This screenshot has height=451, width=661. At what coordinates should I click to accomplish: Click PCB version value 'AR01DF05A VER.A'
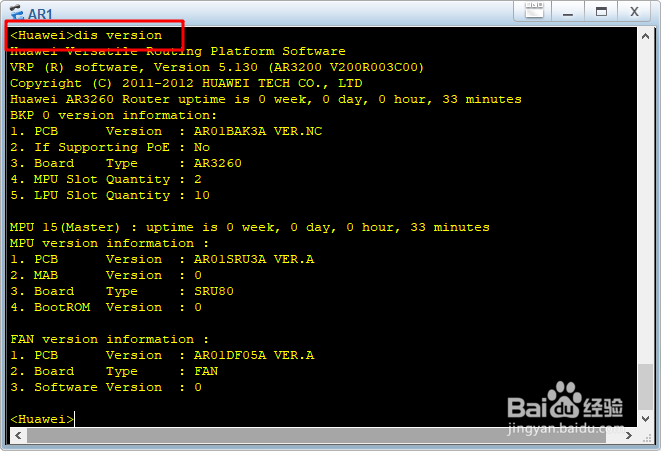[254, 356]
